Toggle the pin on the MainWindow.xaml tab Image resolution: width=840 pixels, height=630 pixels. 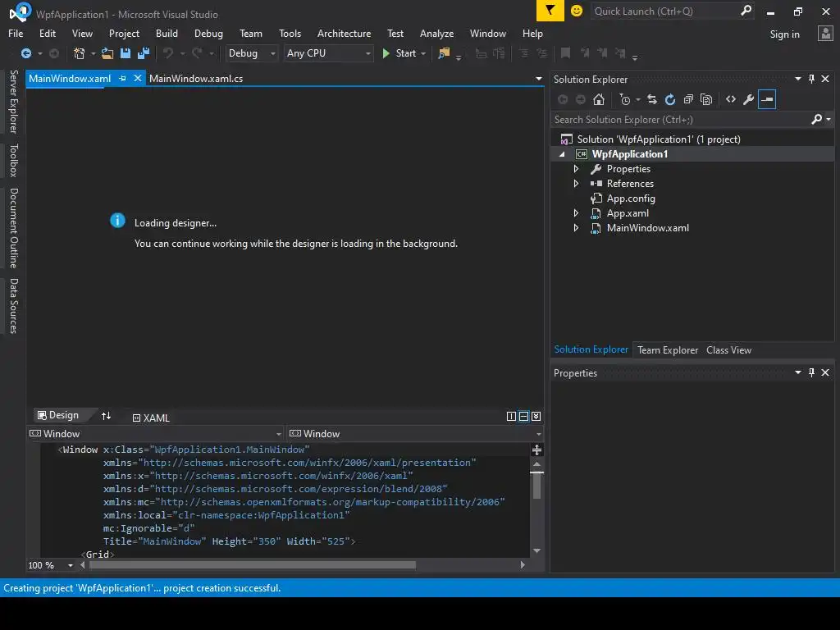[x=122, y=78]
